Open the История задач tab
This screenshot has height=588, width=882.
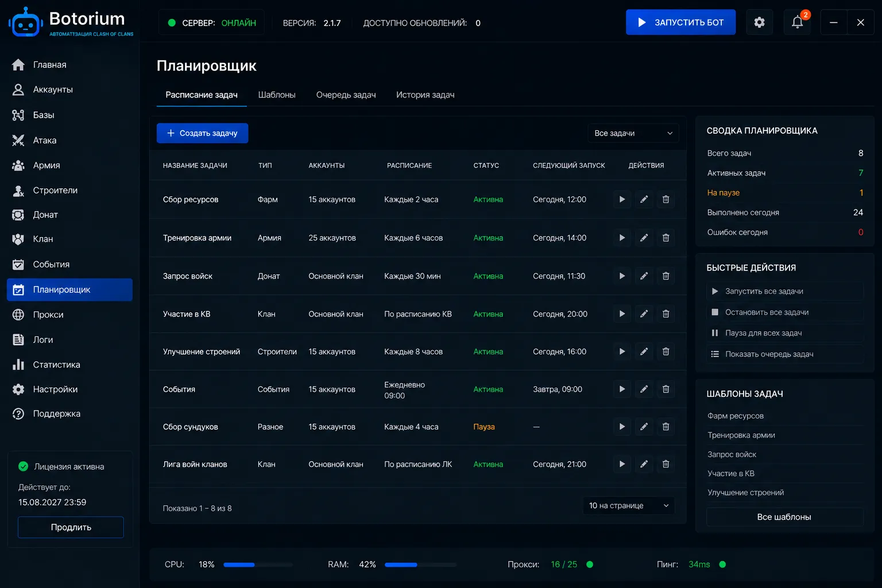click(425, 95)
